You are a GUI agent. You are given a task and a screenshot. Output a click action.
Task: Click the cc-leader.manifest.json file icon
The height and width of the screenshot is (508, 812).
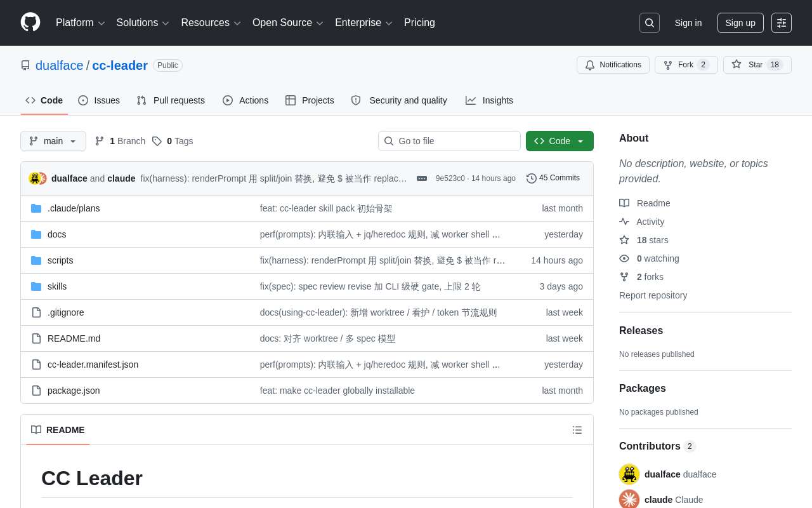coord(36,364)
